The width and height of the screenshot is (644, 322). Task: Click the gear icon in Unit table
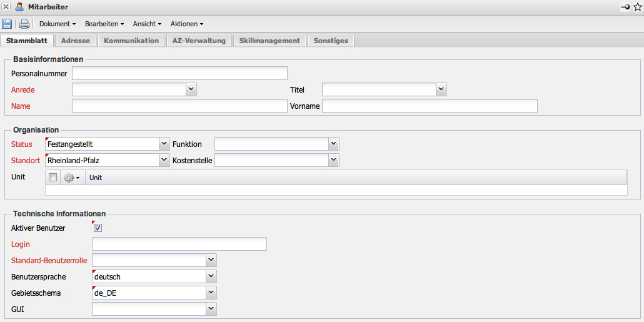pos(71,178)
